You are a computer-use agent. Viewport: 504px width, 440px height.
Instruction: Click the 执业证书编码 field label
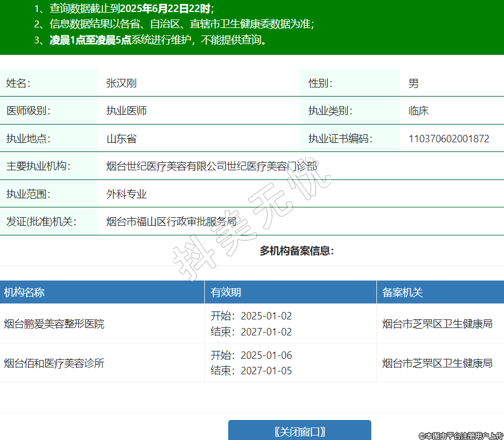340,139
